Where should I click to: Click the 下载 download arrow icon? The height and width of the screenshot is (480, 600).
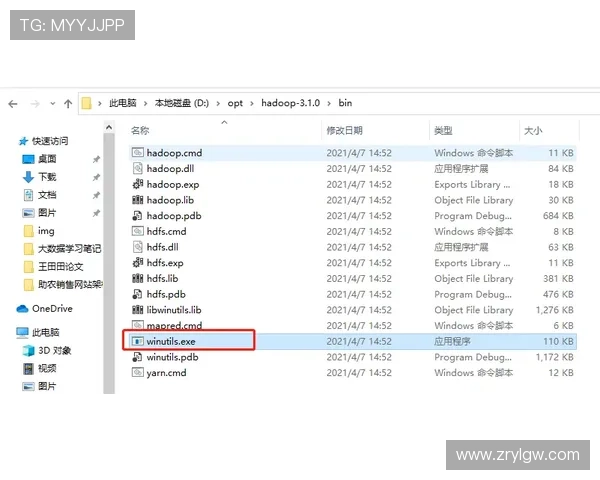tap(28, 177)
